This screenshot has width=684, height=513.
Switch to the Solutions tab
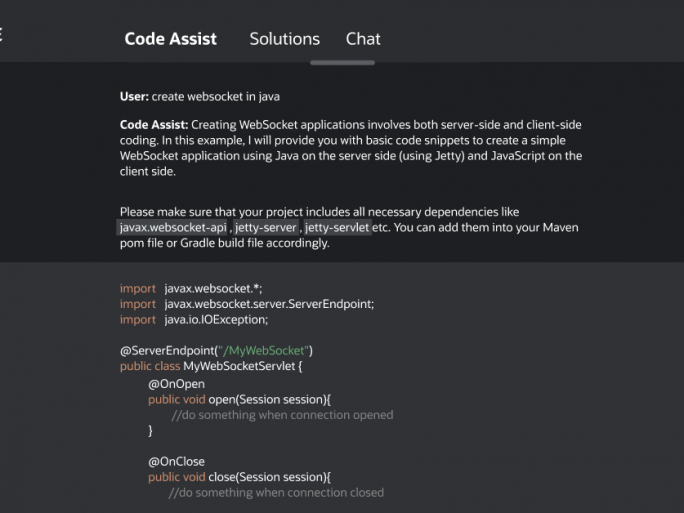(284, 39)
